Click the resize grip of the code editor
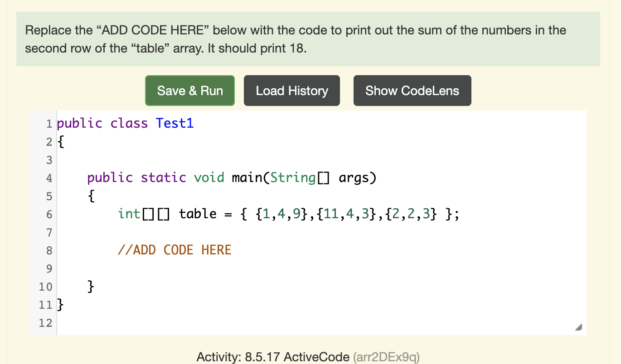Screen dimensions: 621x364 click(x=578, y=327)
